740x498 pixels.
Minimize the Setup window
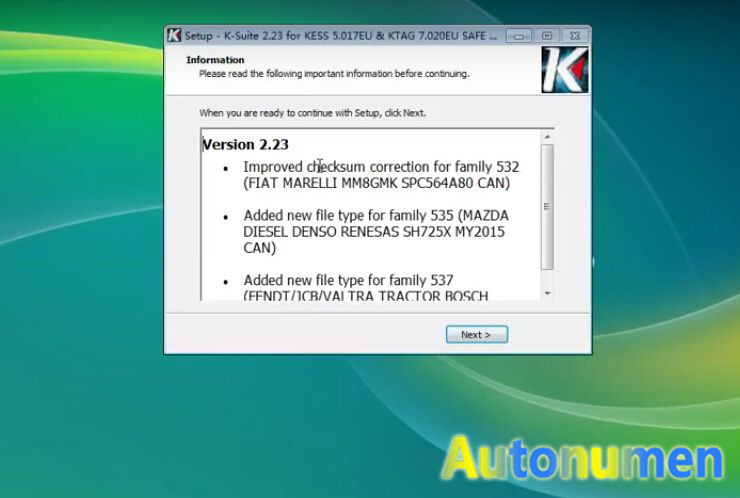click(x=519, y=36)
